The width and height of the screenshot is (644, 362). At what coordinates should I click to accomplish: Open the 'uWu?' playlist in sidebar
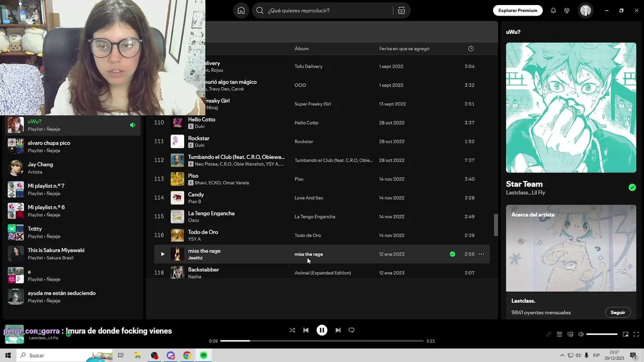(73, 125)
